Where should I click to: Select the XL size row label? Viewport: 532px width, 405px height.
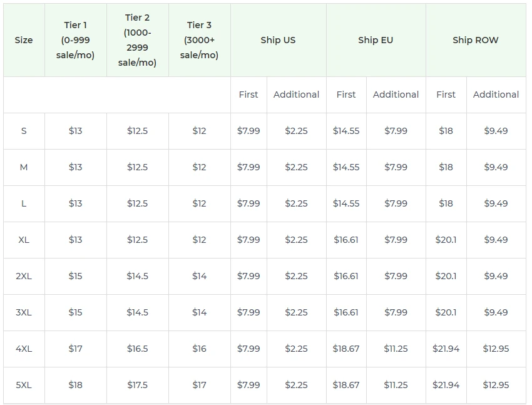click(24, 240)
